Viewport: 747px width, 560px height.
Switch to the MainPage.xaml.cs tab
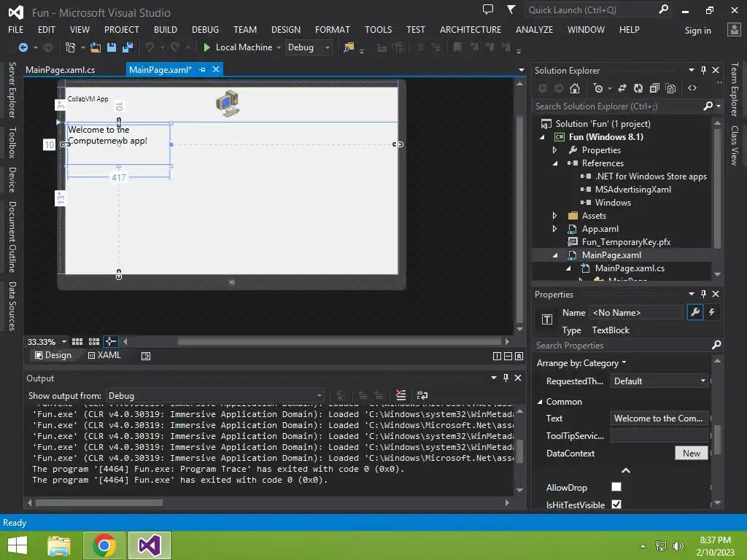(60, 70)
